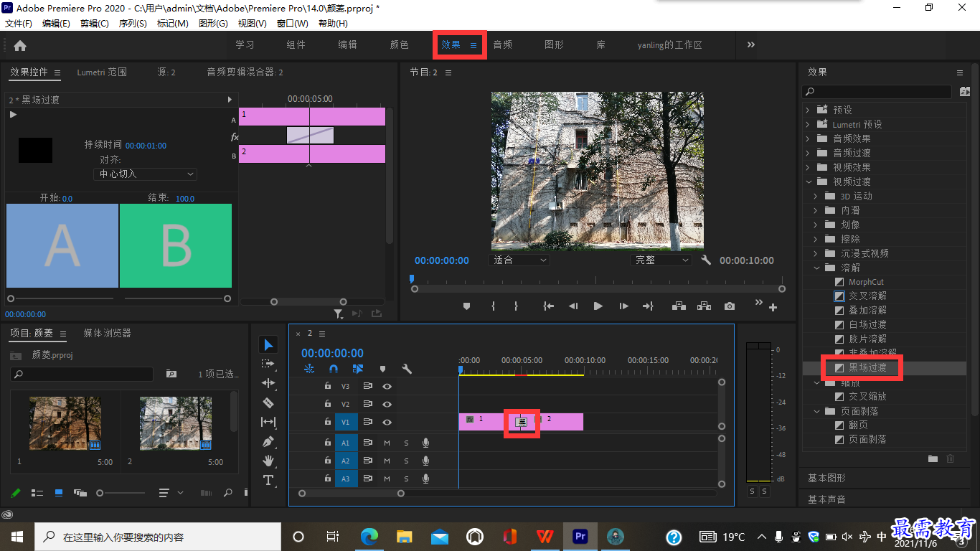Expand the 基本图形 panel
Image resolution: width=980 pixels, height=551 pixels.
click(826, 478)
